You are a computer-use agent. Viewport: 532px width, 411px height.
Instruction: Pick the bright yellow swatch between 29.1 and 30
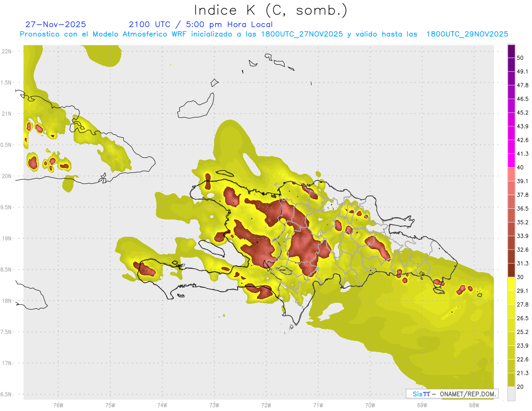tap(511, 284)
